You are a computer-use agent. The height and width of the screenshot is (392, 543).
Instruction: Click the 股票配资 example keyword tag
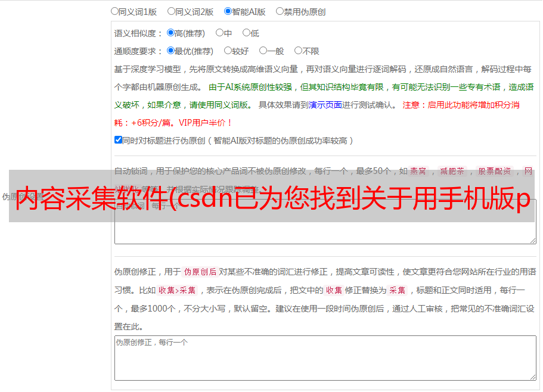[x=495, y=171]
